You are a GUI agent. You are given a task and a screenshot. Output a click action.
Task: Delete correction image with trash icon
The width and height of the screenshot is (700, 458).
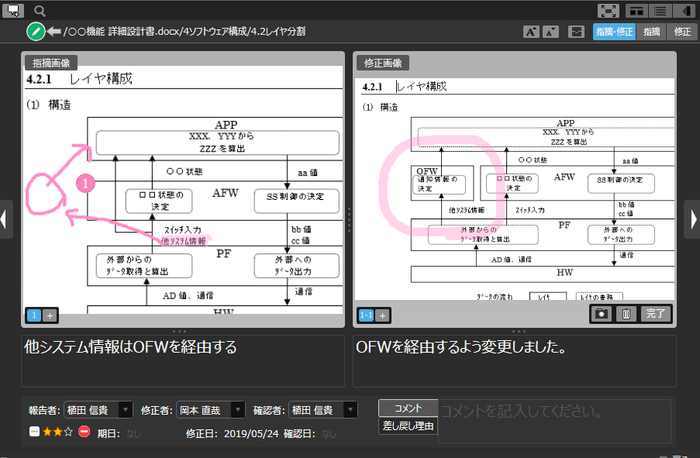tap(626, 314)
